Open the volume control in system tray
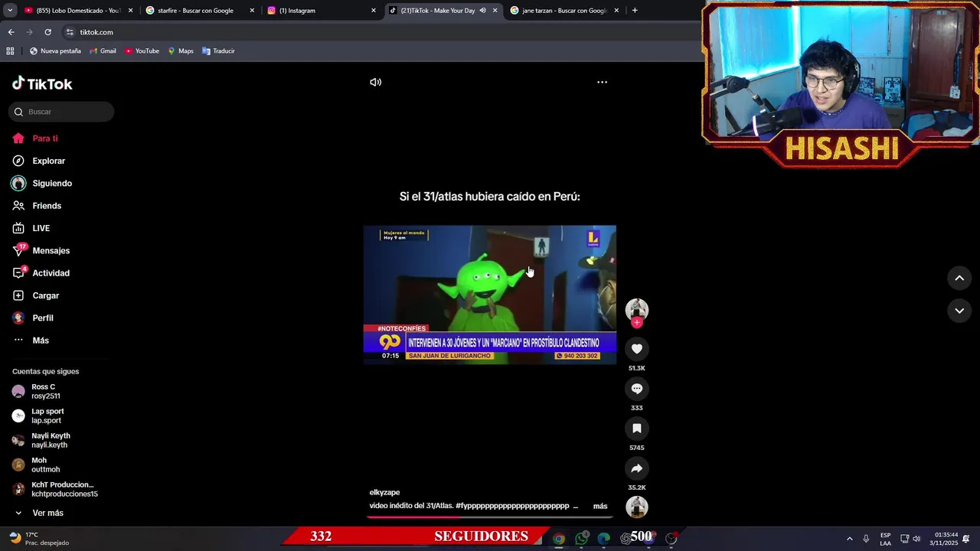Viewport: 980px width, 551px height. click(916, 539)
